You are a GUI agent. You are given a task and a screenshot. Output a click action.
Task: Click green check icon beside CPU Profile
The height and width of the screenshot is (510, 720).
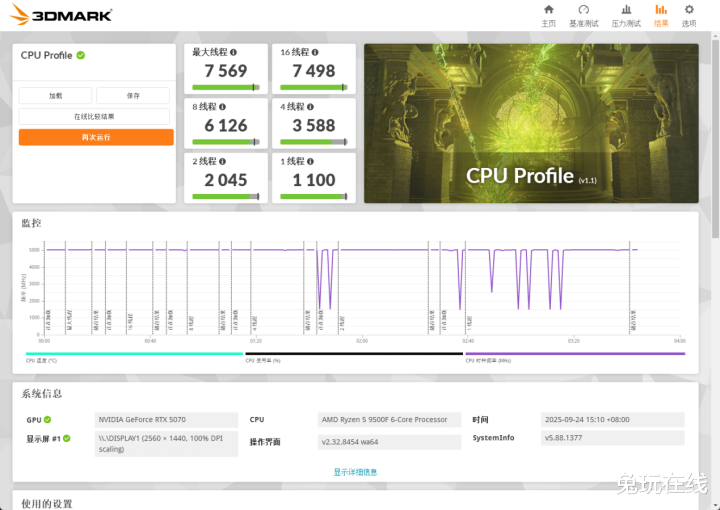(81, 55)
